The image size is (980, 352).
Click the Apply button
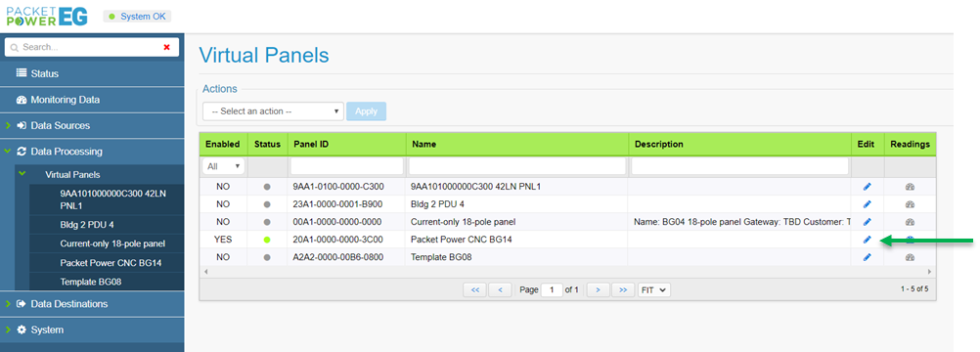366,111
